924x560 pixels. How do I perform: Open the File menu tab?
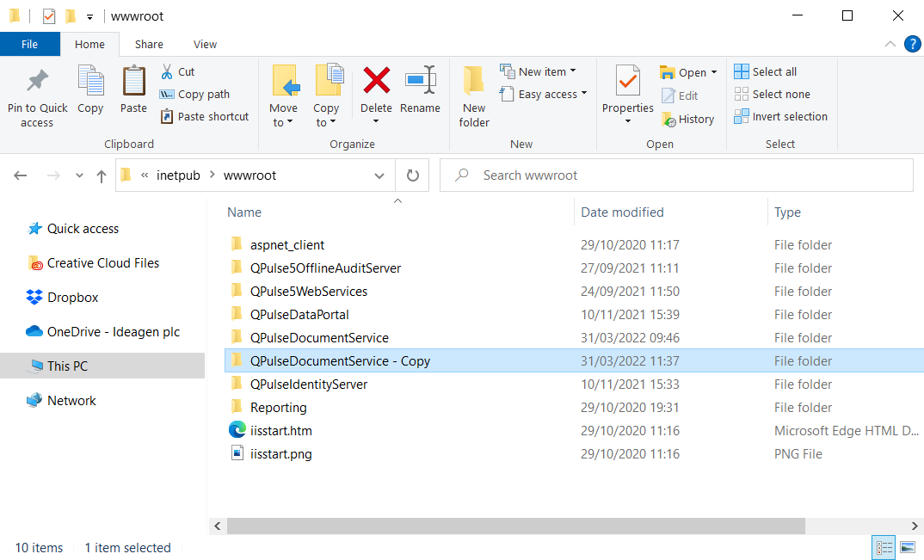tap(29, 44)
